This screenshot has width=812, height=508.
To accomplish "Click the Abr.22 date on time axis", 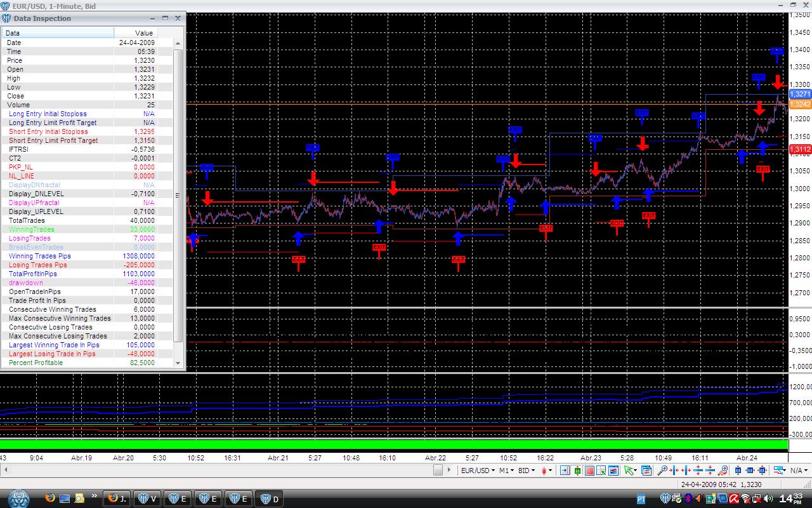I will (435, 458).
